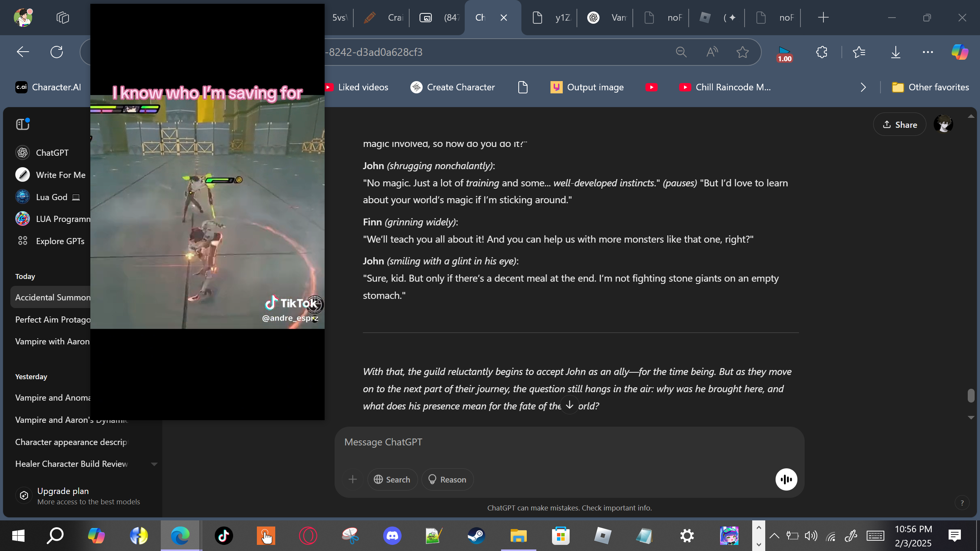Screen dimensions: 980x551
Task: Open the Healer Character Build Review chat
Action: [x=72, y=464]
